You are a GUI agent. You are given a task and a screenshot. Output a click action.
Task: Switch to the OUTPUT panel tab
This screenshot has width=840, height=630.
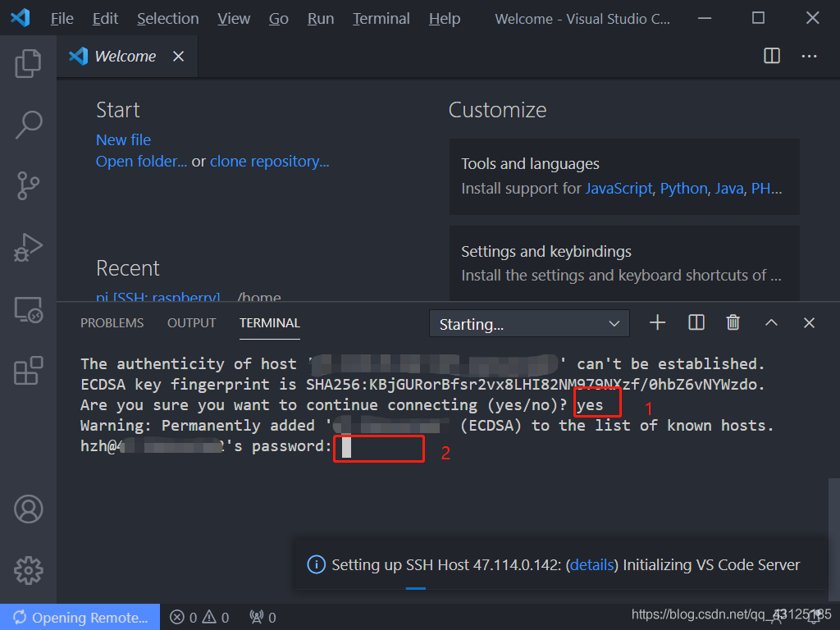click(191, 323)
